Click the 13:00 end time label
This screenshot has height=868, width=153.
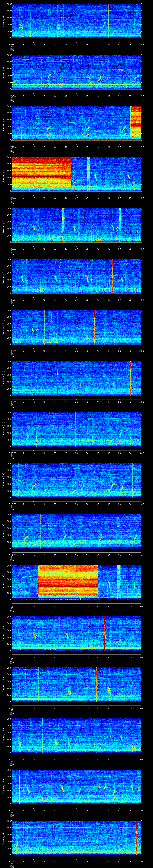click(x=141, y=606)
